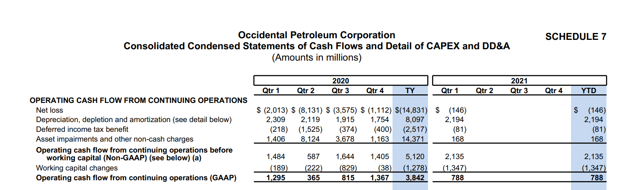Select the working capital value '(38)'
Viewport: 644px width, 190px height.
pos(384,168)
